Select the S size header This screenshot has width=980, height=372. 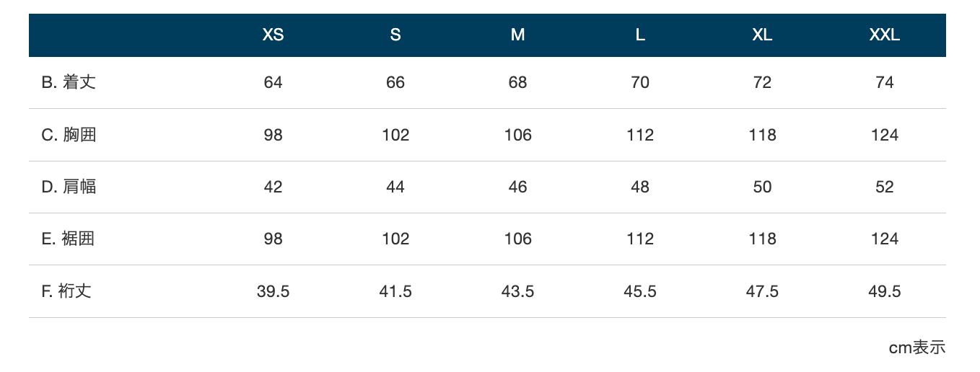click(x=395, y=35)
